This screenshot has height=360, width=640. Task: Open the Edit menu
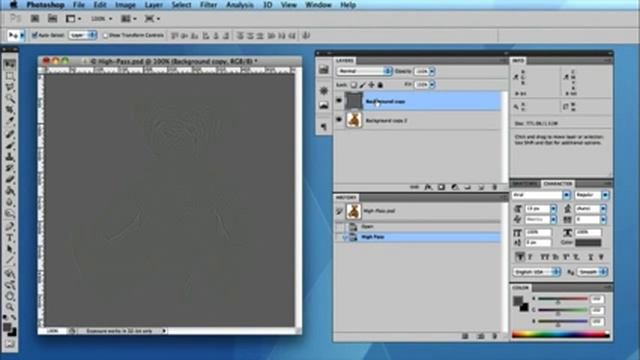tap(100, 5)
